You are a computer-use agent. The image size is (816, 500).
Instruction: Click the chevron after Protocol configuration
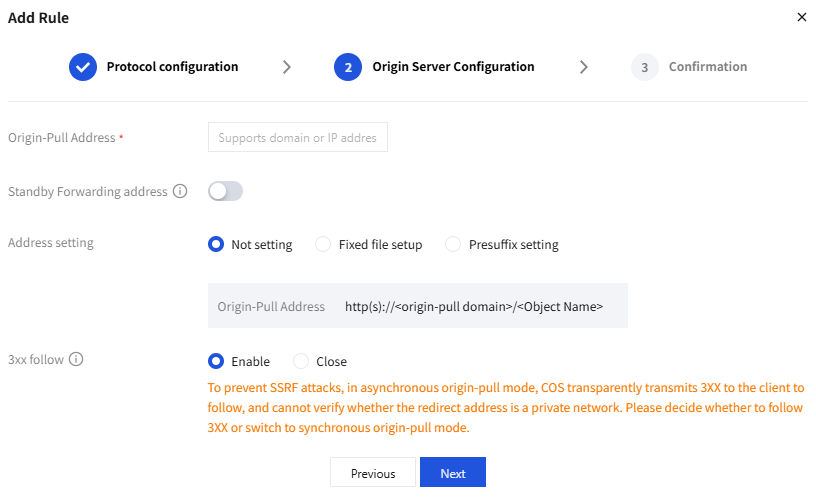287,67
